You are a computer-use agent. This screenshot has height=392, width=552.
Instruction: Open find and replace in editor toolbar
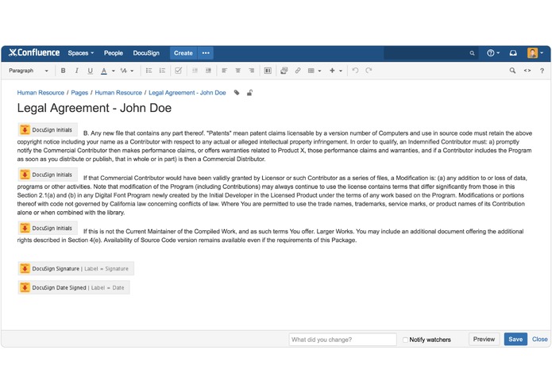tap(512, 71)
